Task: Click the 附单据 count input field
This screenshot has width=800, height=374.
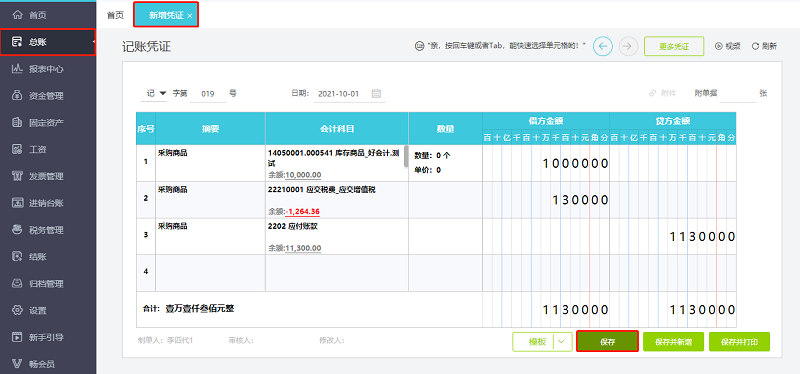Action: 738,94
